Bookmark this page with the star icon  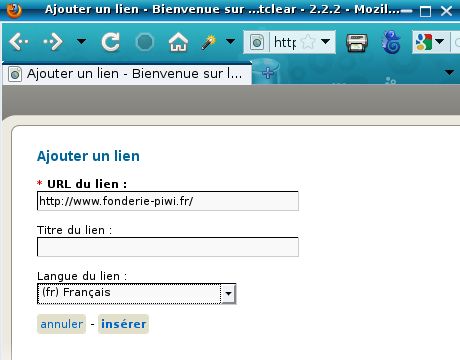pos(308,42)
